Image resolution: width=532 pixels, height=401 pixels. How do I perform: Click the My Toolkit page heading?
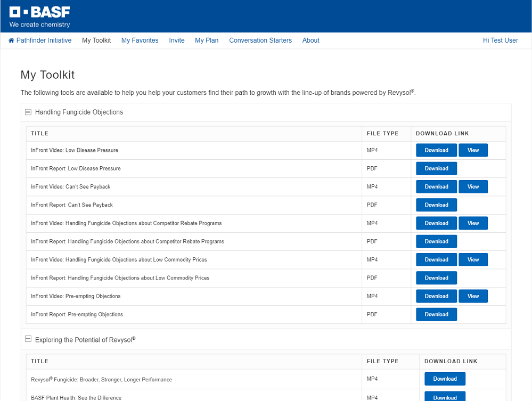(47, 75)
